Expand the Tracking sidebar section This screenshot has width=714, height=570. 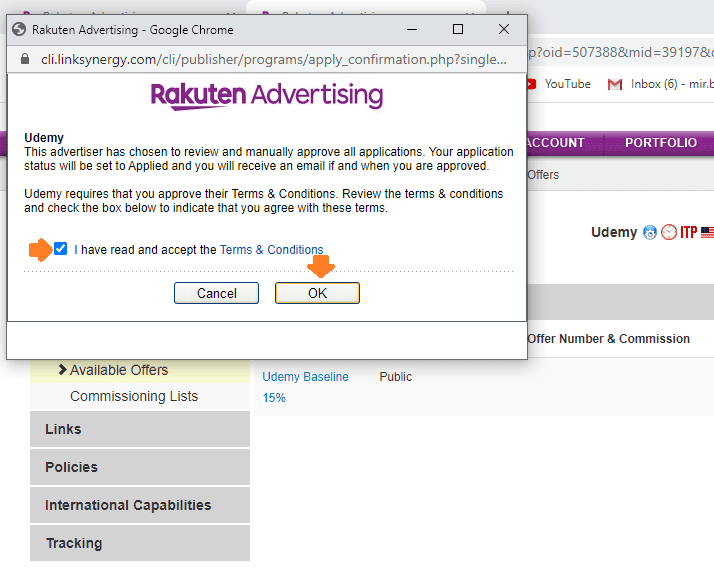point(140,543)
